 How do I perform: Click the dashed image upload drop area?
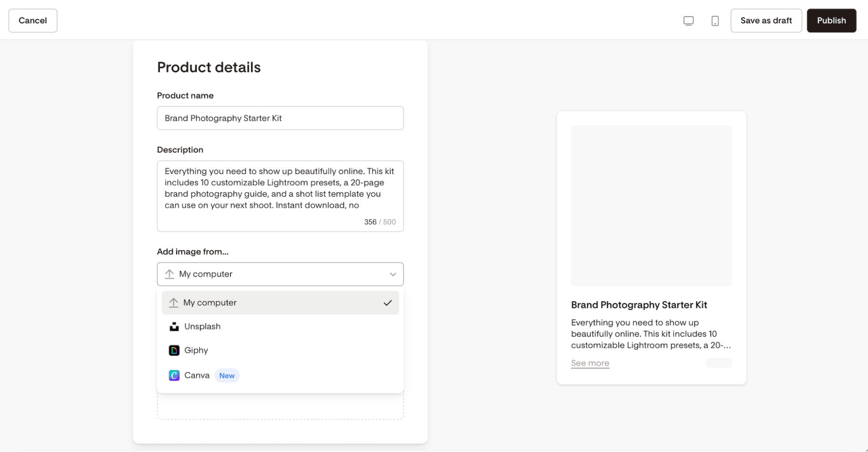click(x=280, y=406)
